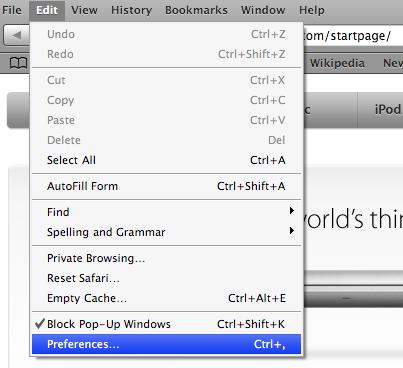
Task: Open the bookmarks book icon
Action: click(x=18, y=63)
